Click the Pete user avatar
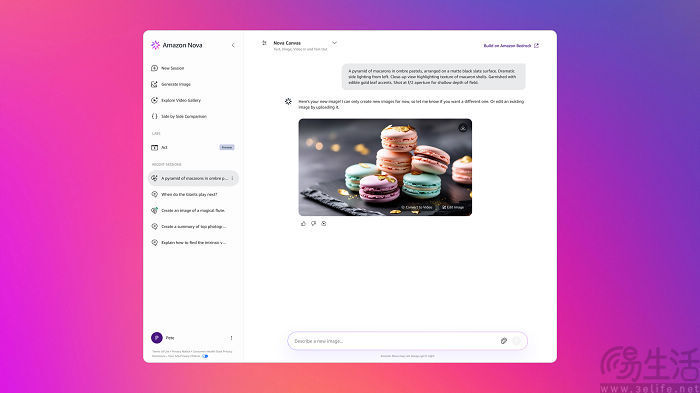The height and width of the screenshot is (393, 700). coord(157,338)
